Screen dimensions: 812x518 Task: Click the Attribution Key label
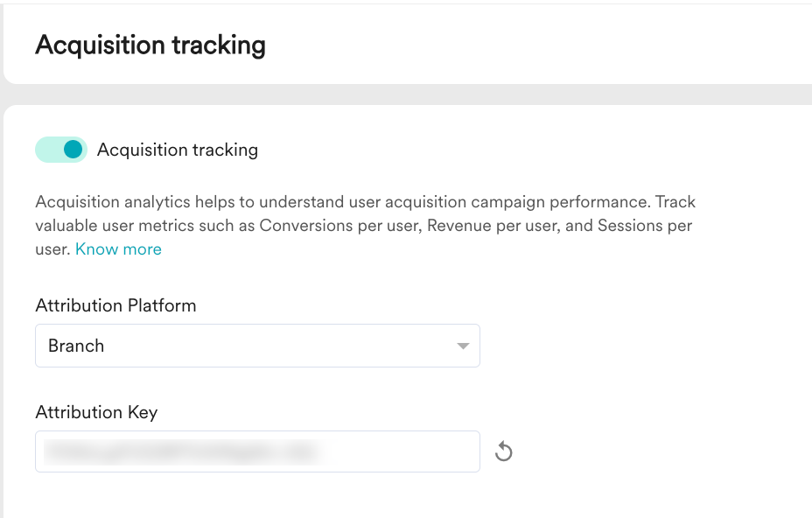pyautogui.click(x=96, y=412)
